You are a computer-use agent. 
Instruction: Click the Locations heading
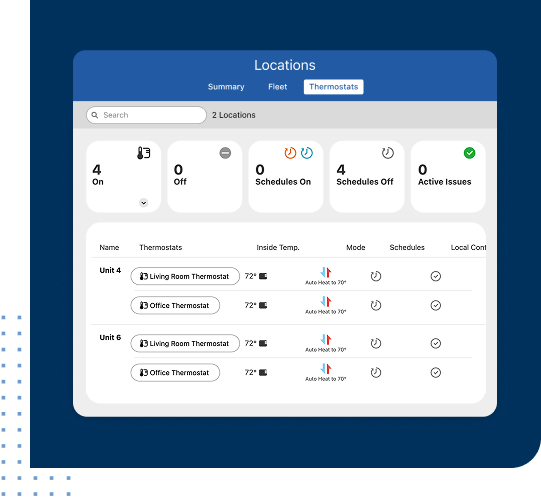point(285,65)
